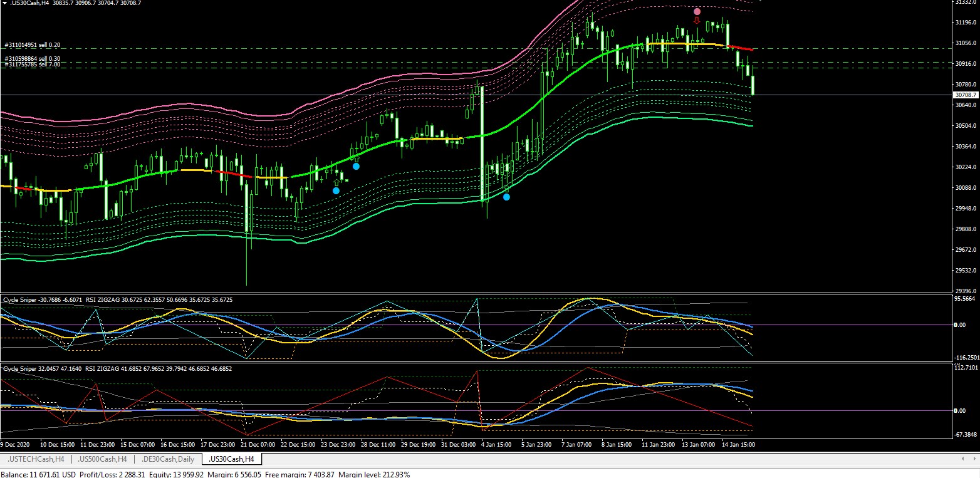Image resolution: width=980 pixels, height=478 pixels.
Task: Switch to the .US500Cash,H4 chart tab
Action: (103, 459)
